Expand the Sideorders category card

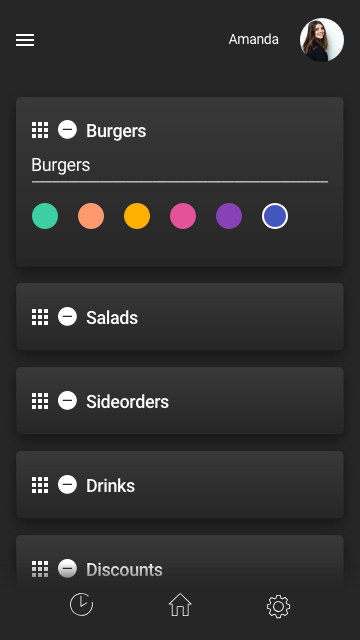coord(180,401)
